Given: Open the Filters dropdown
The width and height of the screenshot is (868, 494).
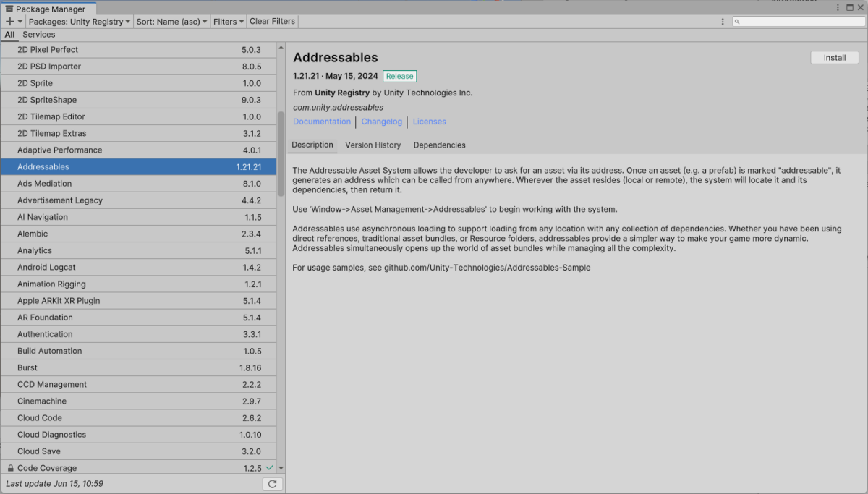Looking at the screenshot, I should pos(229,22).
